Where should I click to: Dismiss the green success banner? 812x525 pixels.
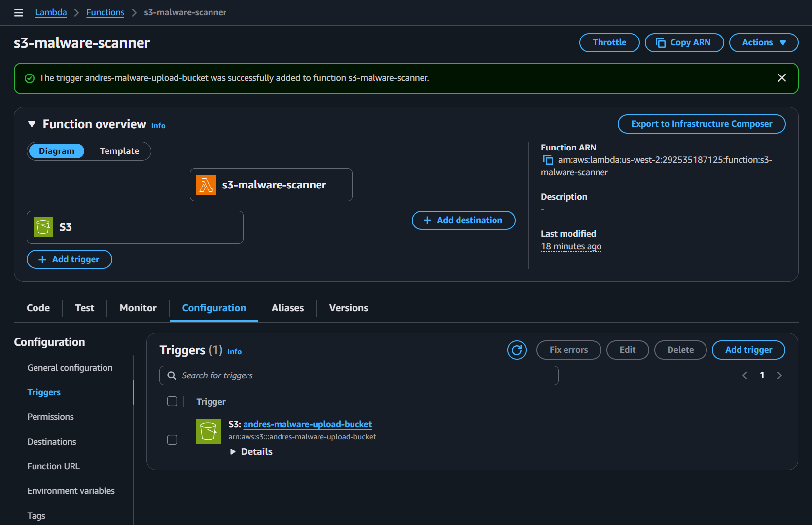(782, 78)
